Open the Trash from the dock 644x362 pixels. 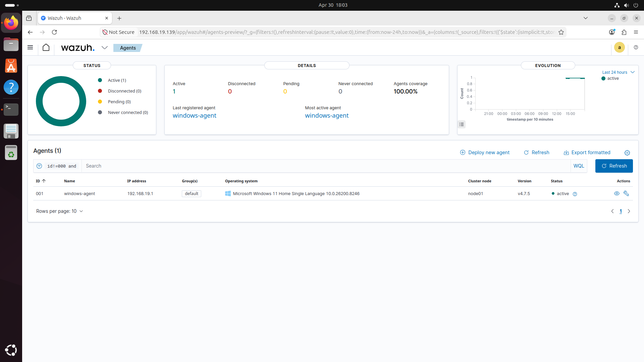(11, 153)
